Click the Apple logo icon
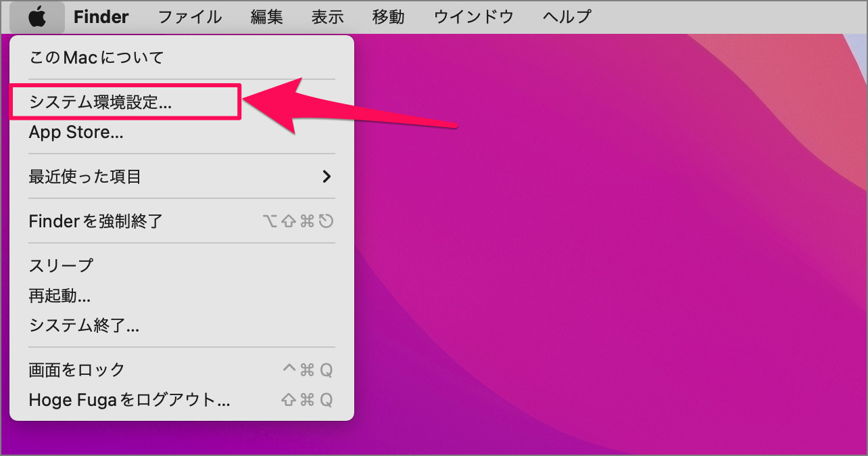 coord(37,16)
